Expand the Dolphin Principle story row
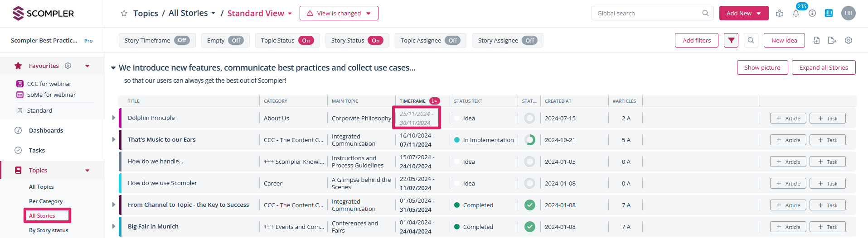The image size is (868, 238). point(114,118)
